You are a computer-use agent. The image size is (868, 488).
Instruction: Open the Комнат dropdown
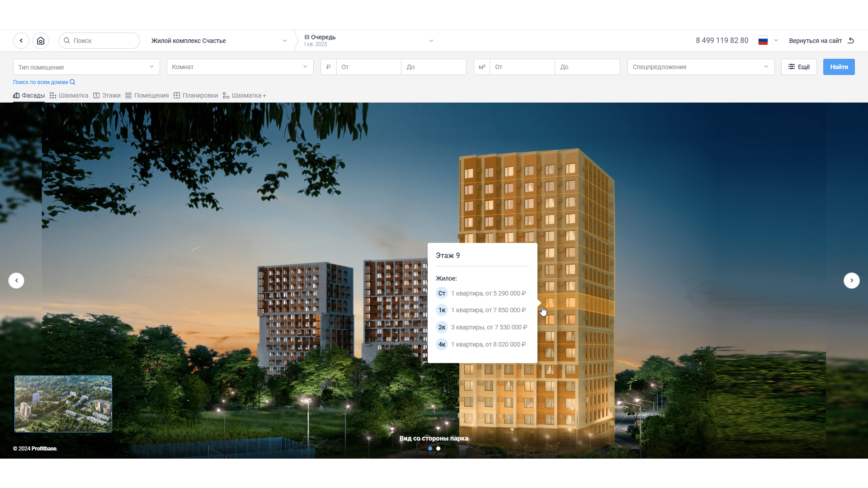click(240, 67)
